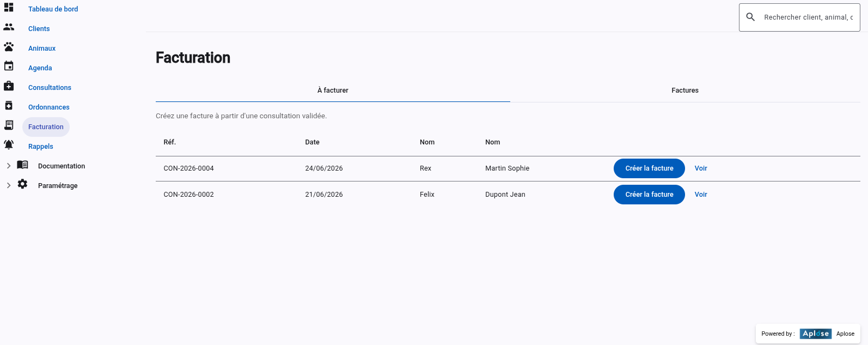The image size is (868, 345).
Task: Click the Rappels bell icon
Action: [9, 144]
